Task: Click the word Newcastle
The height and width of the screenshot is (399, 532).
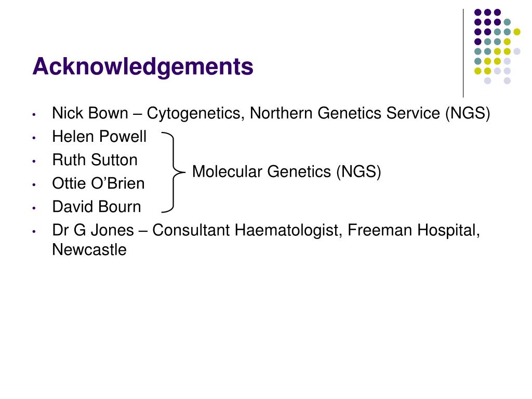Action: (89, 250)
